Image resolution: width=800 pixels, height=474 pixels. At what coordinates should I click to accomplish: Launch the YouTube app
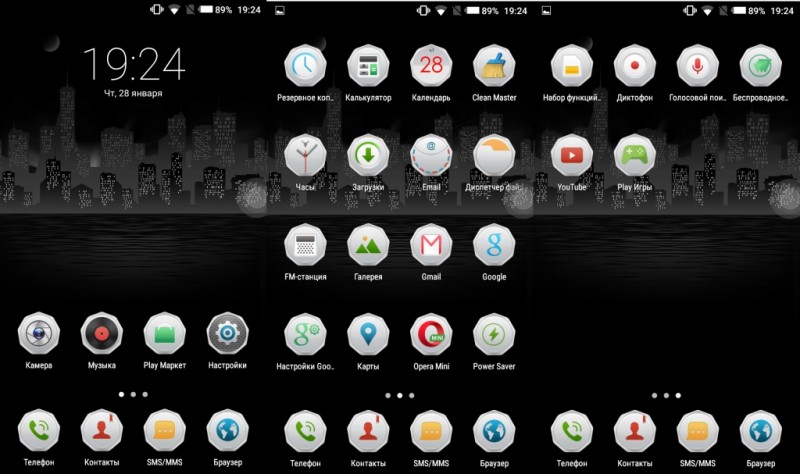(571, 156)
